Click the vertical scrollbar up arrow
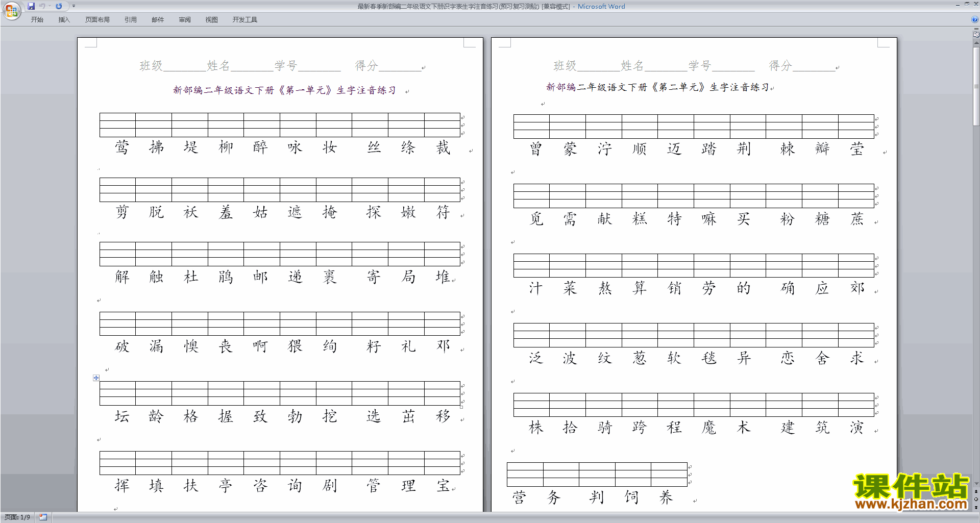The width and height of the screenshot is (980, 523). click(x=976, y=43)
